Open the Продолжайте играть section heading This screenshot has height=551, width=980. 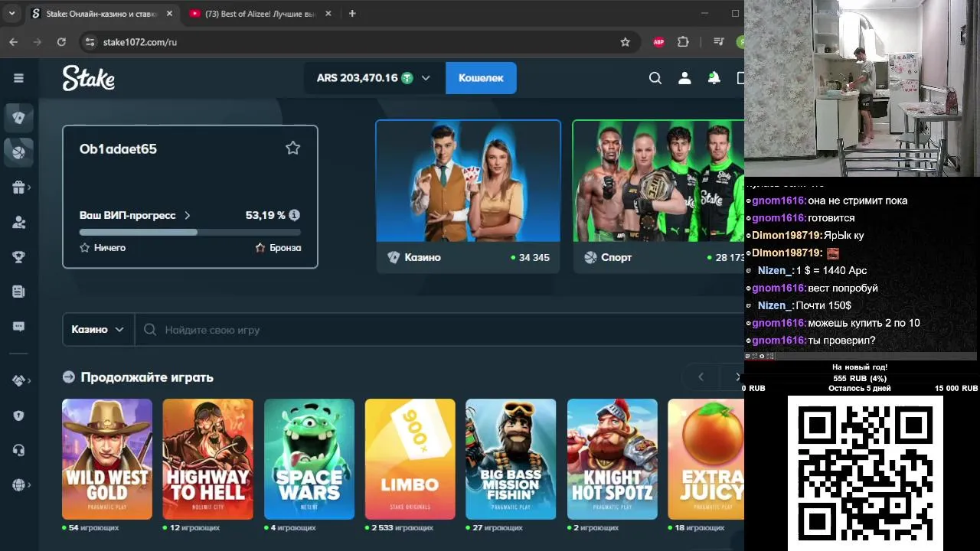pos(147,377)
